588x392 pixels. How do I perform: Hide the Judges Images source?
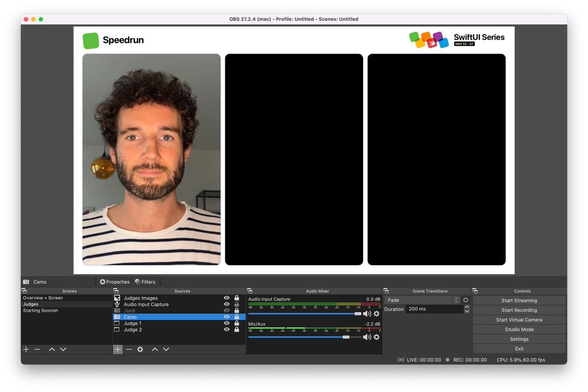[x=226, y=298]
